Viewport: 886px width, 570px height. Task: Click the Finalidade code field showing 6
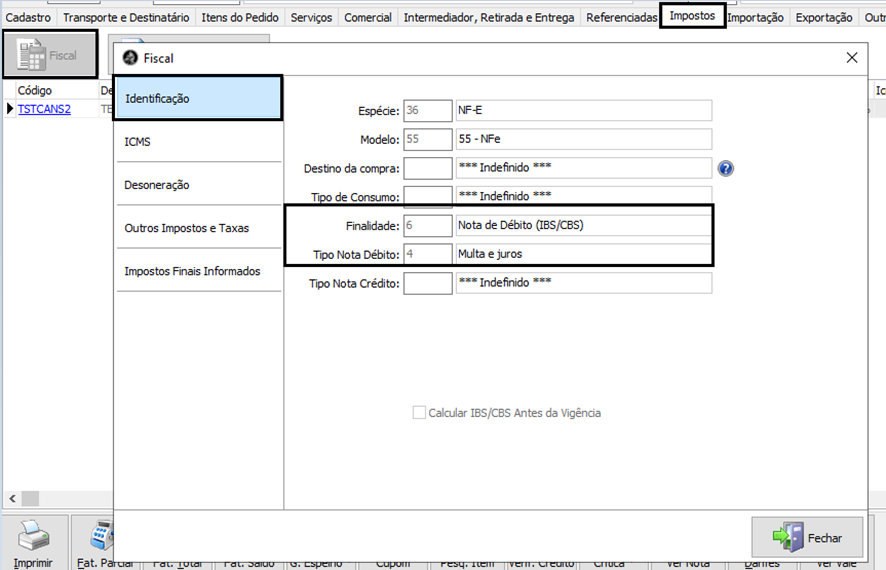[428, 225]
